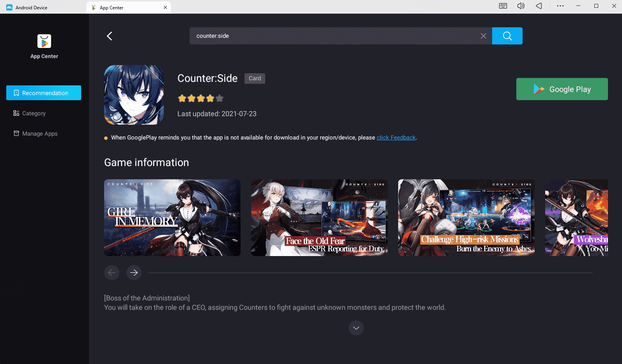Screen dimensions: 622x364
Task: Show previous screenshots with left arrow
Action: click(x=112, y=272)
